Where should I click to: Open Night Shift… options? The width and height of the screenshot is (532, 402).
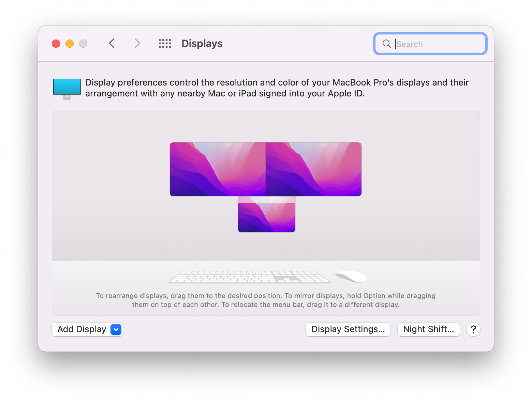click(428, 329)
